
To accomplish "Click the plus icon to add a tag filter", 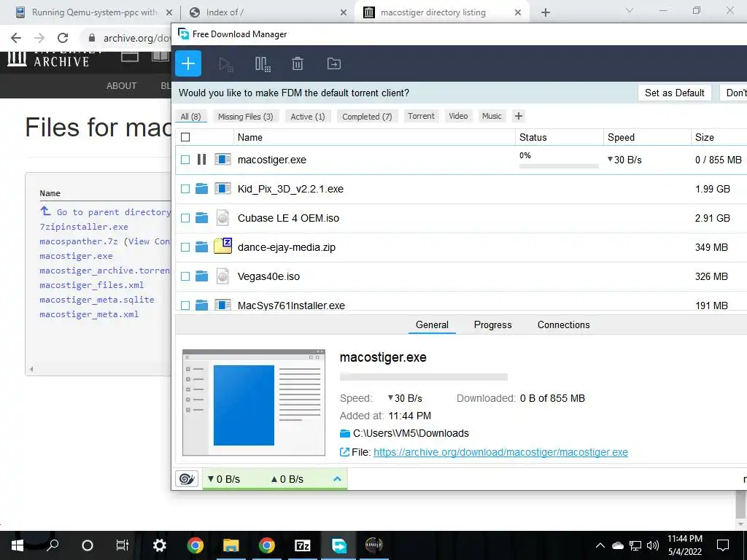I will pos(519,116).
